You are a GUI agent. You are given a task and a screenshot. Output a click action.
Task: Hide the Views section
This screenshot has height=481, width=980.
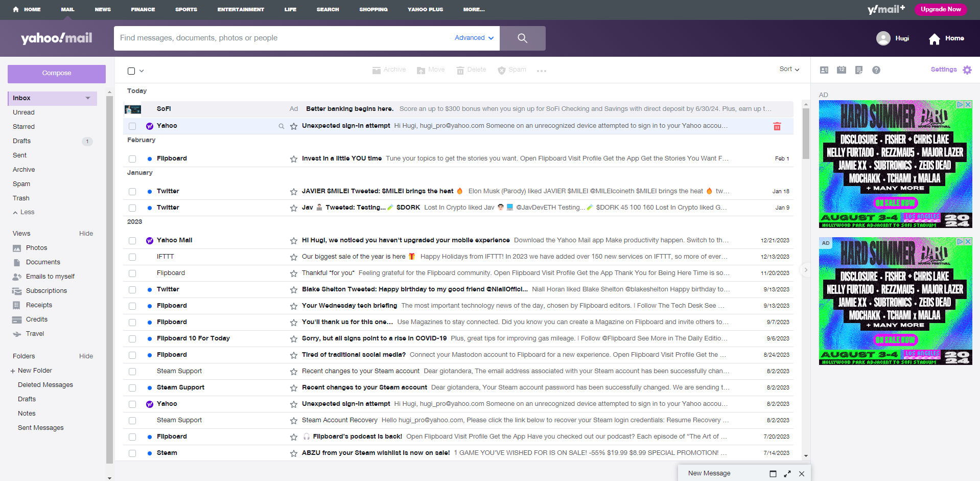point(86,234)
